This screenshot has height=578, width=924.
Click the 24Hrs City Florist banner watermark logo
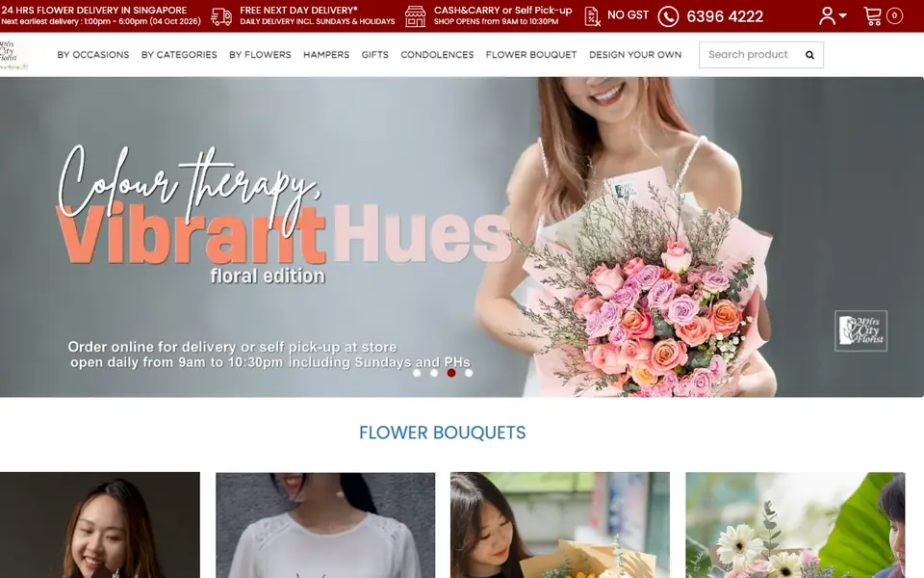point(860,330)
